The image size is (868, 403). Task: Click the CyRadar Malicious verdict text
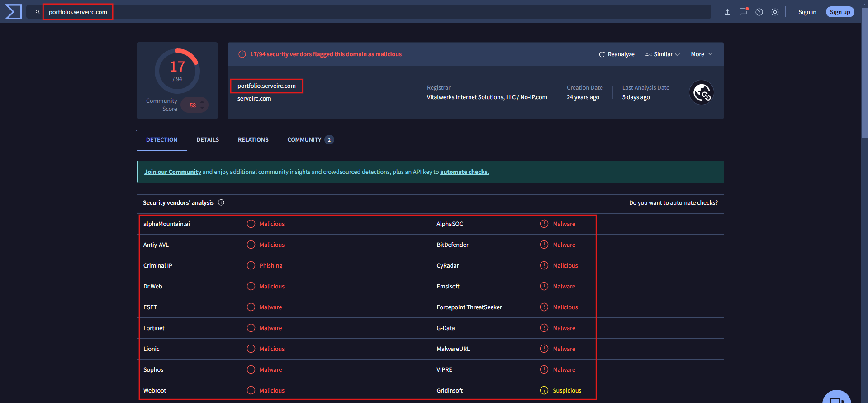click(565, 266)
